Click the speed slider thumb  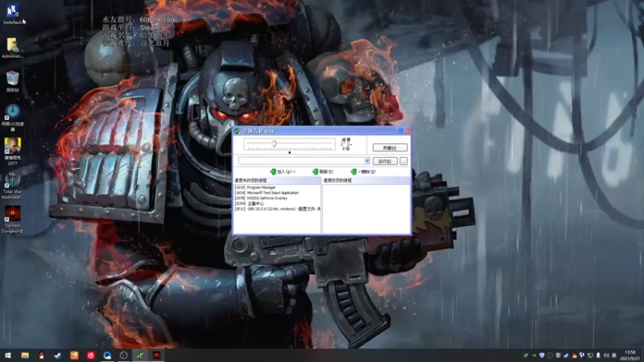pyautogui.click(x=274, y=143)
